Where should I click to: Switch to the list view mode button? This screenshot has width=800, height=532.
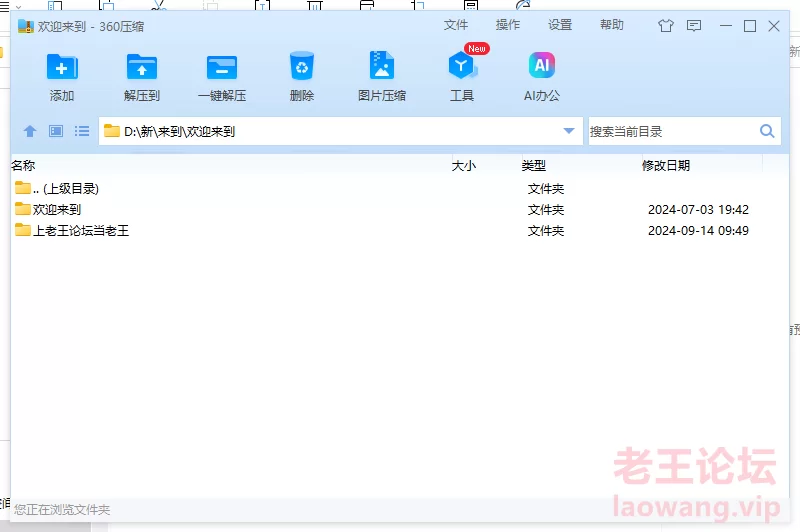click(x=82, y=131)
